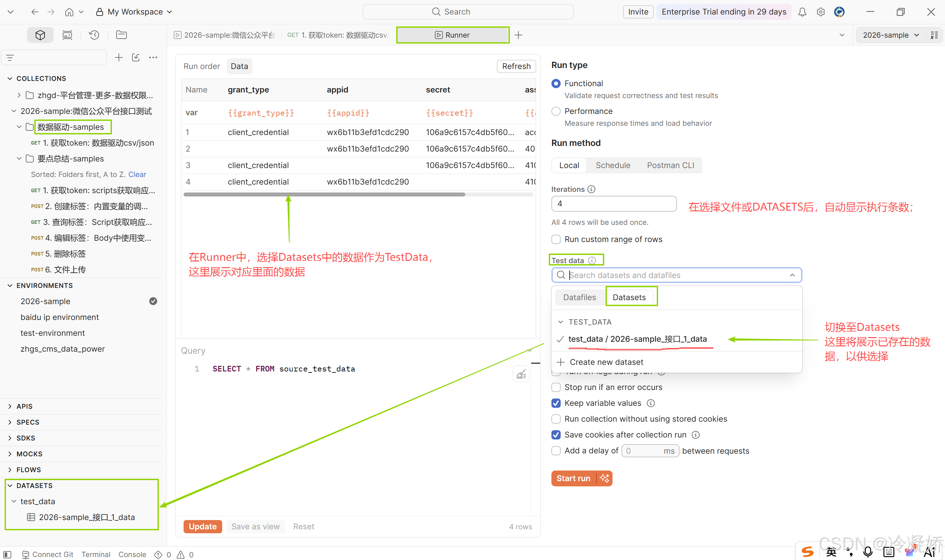Collapse the ENVIRONMENTS section
The height and width of the screenshot is (560, 945).
tap(10, 286)
